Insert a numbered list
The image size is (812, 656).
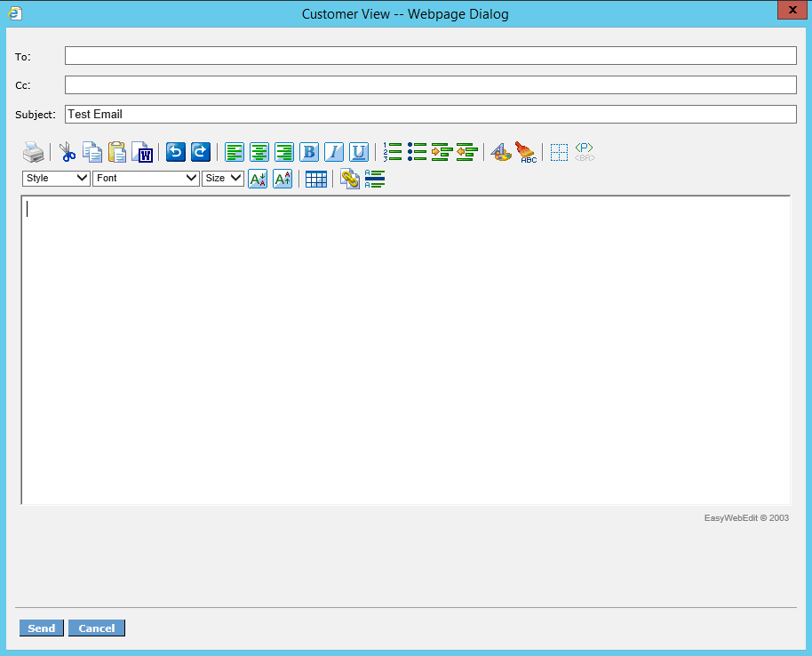pyautogui.click(x=393, y=152)
